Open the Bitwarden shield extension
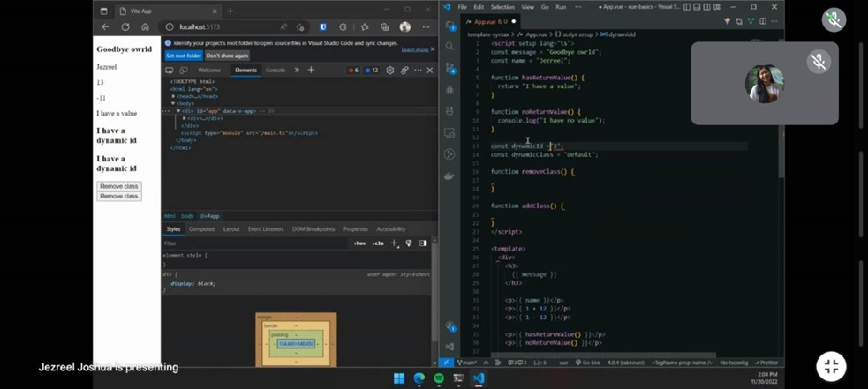The width and height of the screenshot is (868, 389). [322, 26]
